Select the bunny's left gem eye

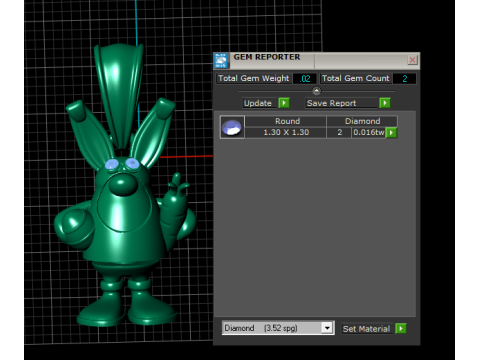(112, 164)
